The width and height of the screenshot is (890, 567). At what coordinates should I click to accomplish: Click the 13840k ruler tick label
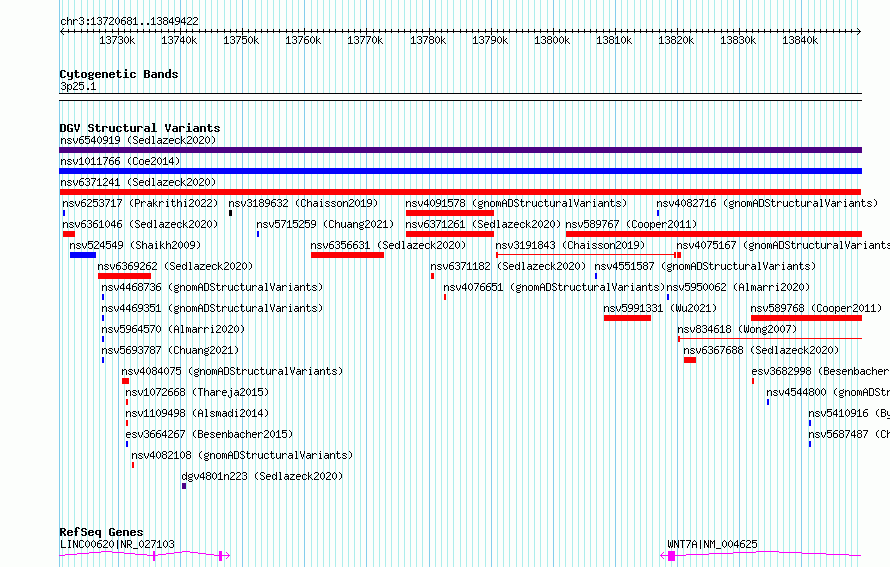(x=800, y=40)
